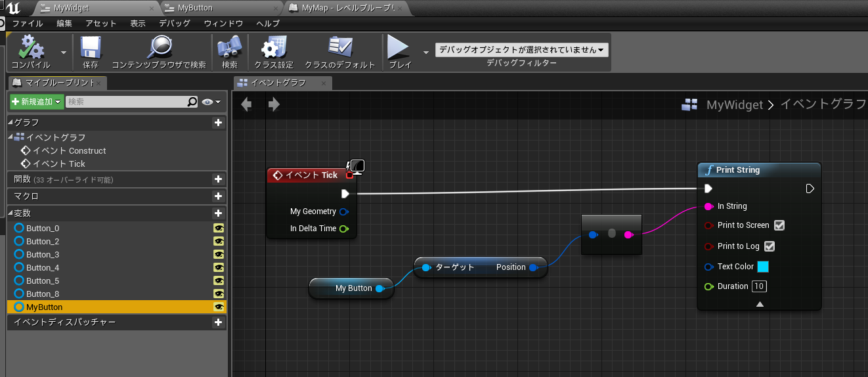Open the debug object selection dropdown
868x377 pixels.
click(522, 50)
